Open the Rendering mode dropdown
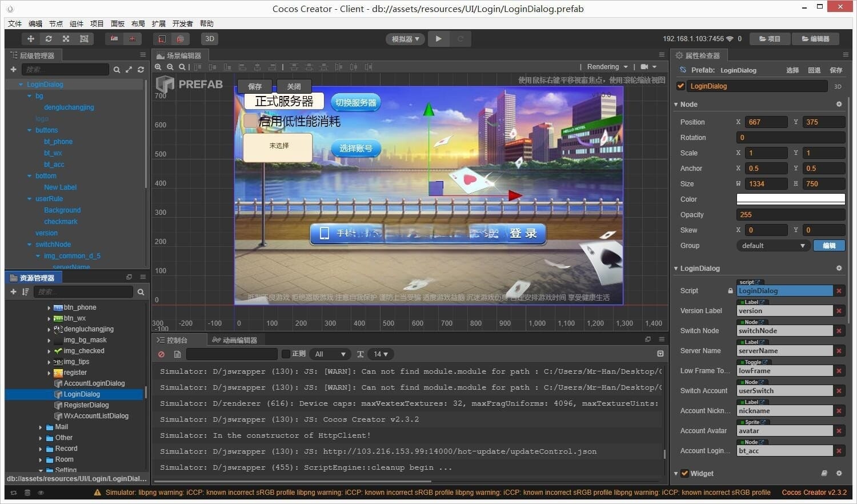857x504 pixels. coord(607,67)
